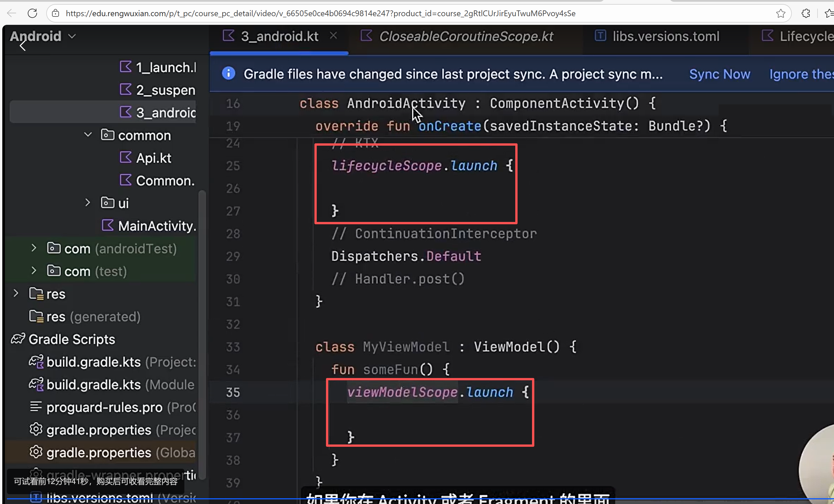Expand the ui folder
The height and width of the screenshot is (504, 834).
click(88, 203)
